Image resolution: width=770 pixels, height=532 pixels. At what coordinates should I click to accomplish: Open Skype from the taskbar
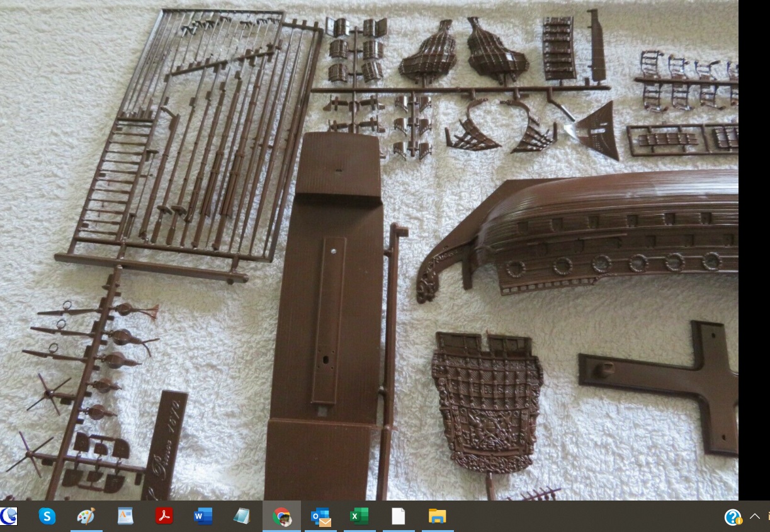click(47, 516)
